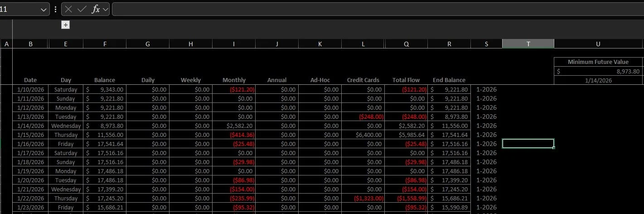The image size is (644, 214).
Task: Expand the Name Box dropdown arrow
Action: (44, 10)
